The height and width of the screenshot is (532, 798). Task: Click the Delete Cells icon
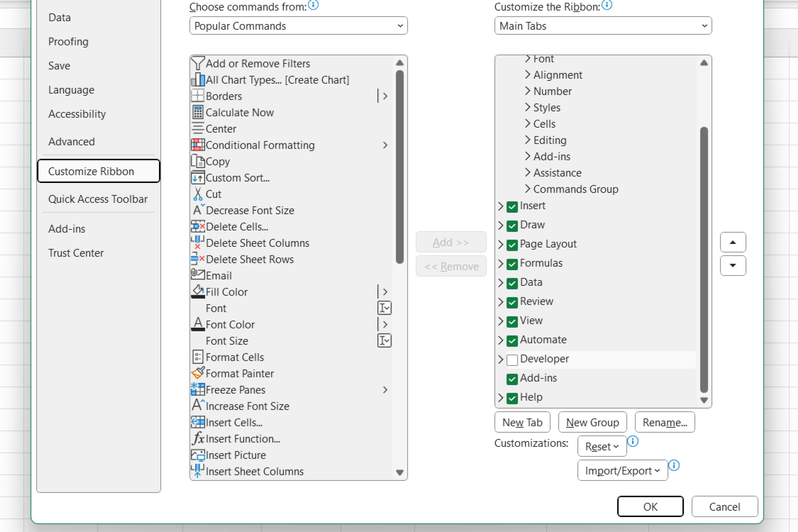click(x=197, y=226)
